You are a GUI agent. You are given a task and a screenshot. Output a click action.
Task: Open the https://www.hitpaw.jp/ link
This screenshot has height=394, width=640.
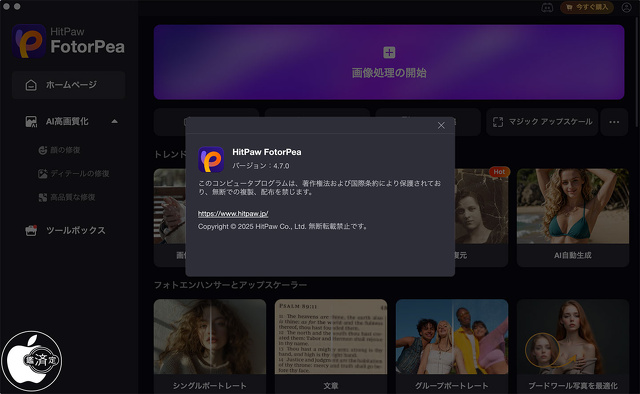233,214
